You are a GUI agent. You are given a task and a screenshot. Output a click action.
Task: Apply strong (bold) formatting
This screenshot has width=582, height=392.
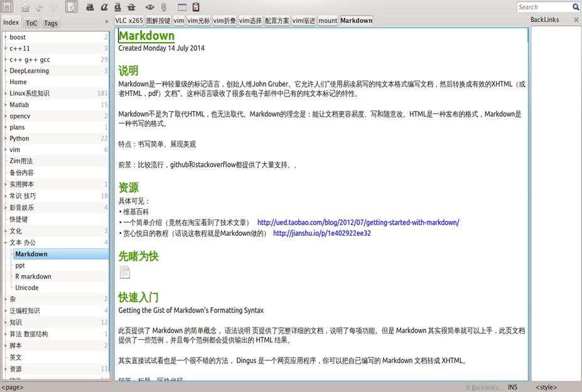[90, 8]
